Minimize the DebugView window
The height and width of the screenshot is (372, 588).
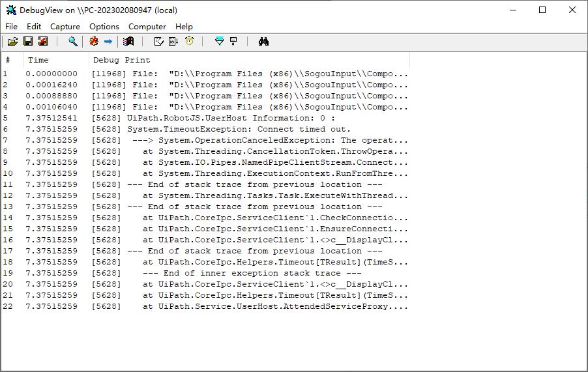tap(513, 10)
